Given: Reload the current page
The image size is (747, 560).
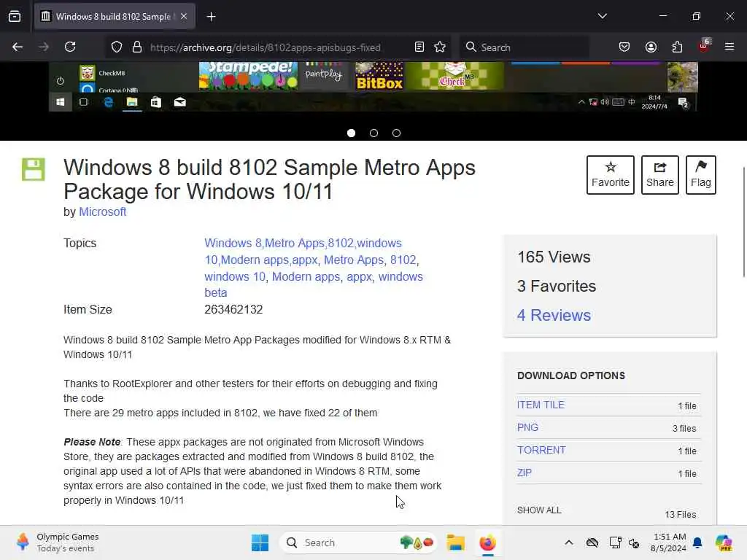Looking at the screenshot, I should tap(70, 47).
